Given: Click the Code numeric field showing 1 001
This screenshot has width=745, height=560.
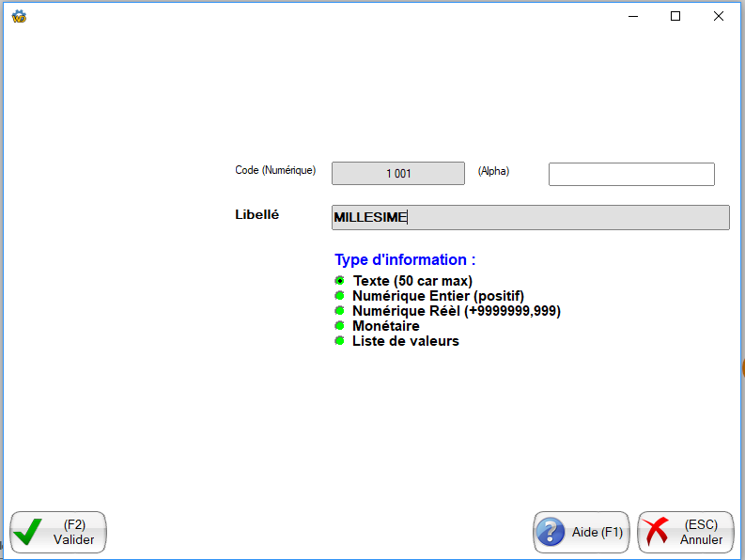Looking at the screenshot, I should pos(398,174).
